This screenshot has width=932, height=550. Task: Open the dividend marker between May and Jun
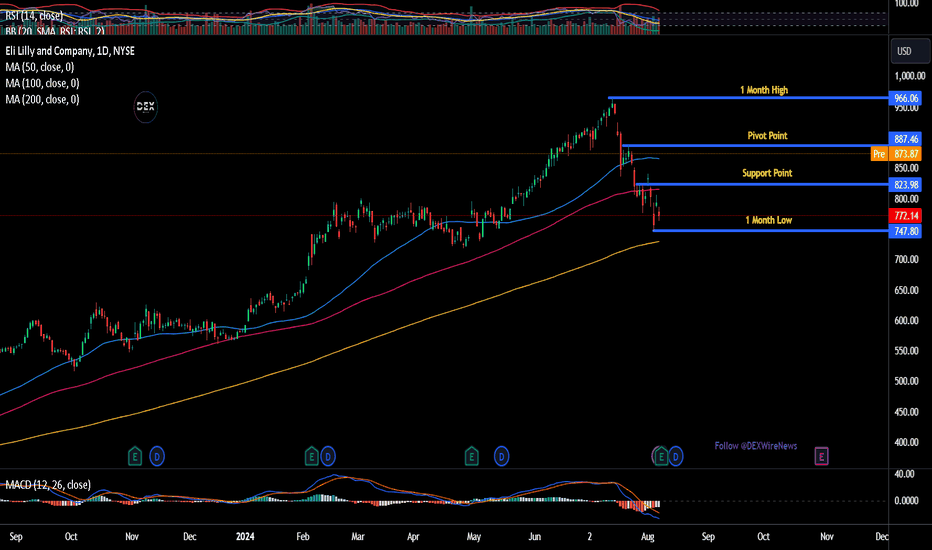502,457
